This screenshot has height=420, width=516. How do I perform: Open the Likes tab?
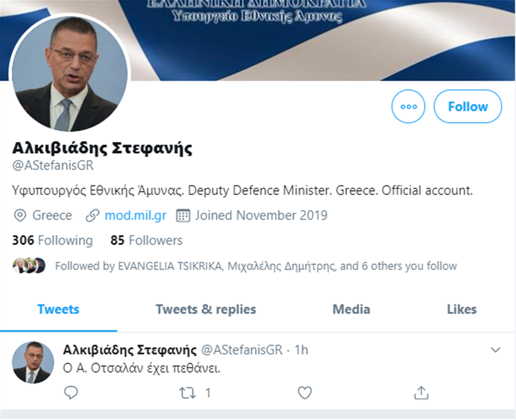[461, 309]
